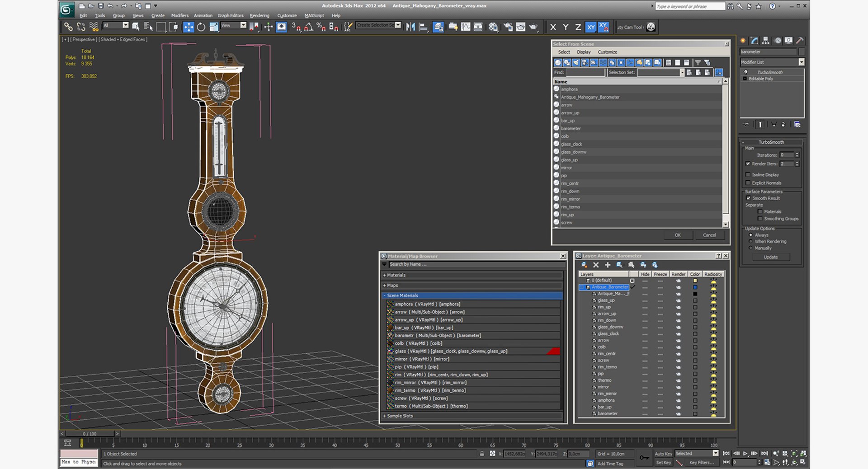Open Key Filters button
This screenshot has width=868, height=469.
pos(702,463)
